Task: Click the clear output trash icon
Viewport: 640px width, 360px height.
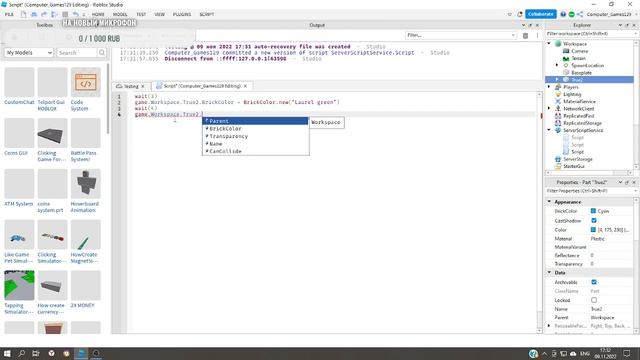Action: point(525,36)
